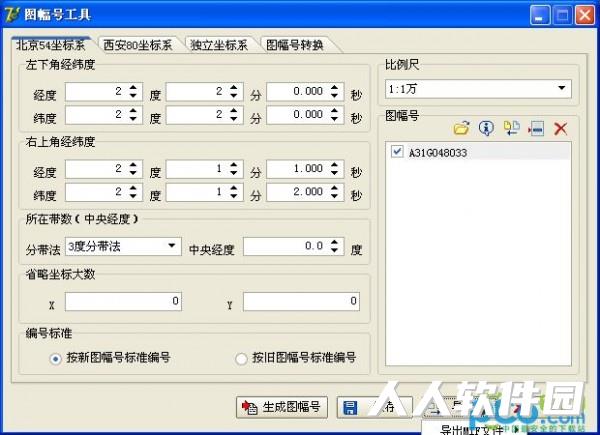Click the X coordinate input field

(x=123, y=301)
